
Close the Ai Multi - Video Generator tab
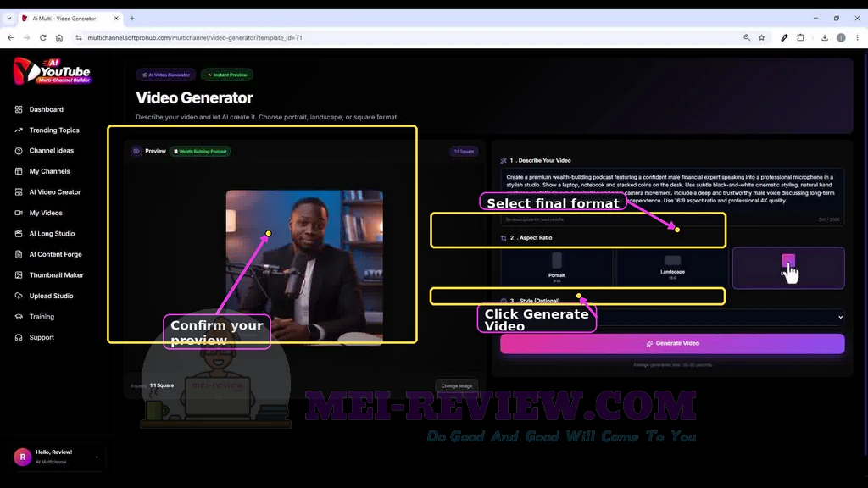pyautogui.click(x=115, y=19)
